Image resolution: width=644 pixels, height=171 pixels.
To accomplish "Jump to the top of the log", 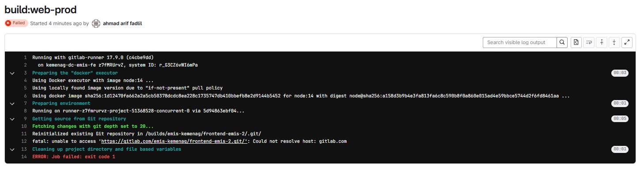I will (x=602, y=42).
